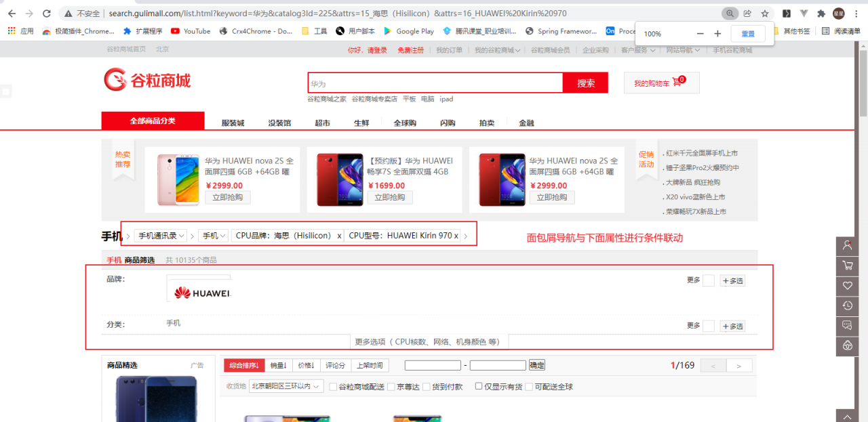Image resolution: width=868 pixels, height=422 pixels.
Task: Open the Chrome extensions puzzle icon
Action: (x=821, y=14)
